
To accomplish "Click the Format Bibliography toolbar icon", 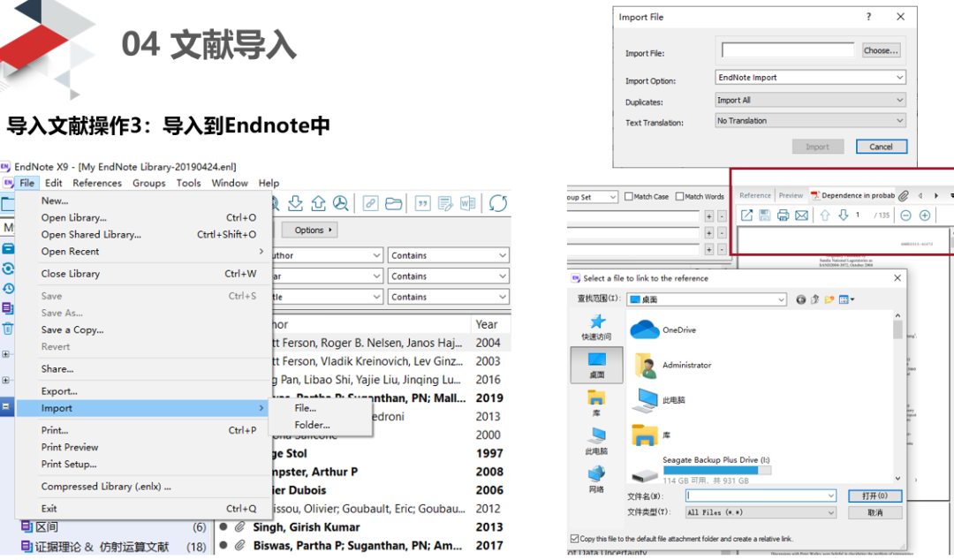I will coord(445,203).
